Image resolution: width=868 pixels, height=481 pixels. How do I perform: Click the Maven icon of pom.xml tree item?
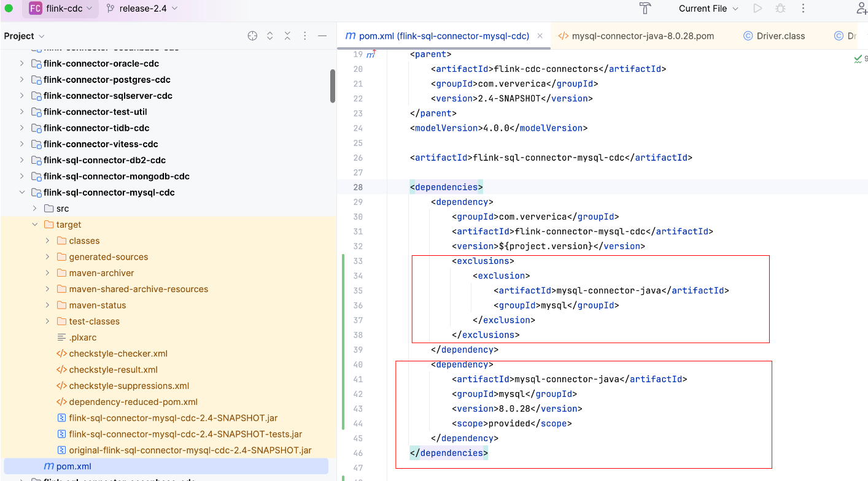coord(48,466)
